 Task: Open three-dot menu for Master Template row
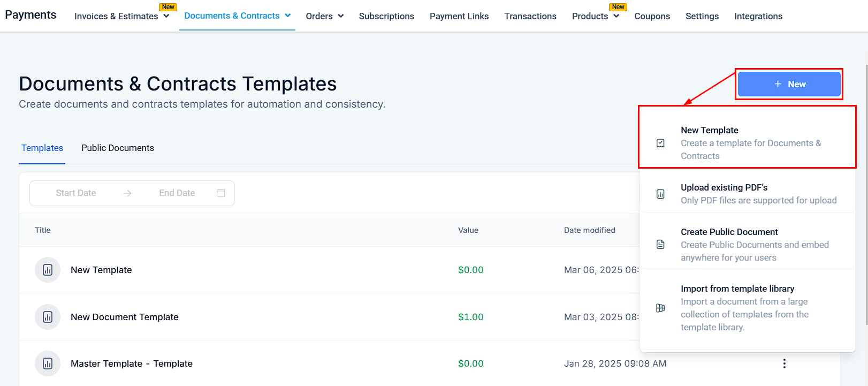(784, 364)
